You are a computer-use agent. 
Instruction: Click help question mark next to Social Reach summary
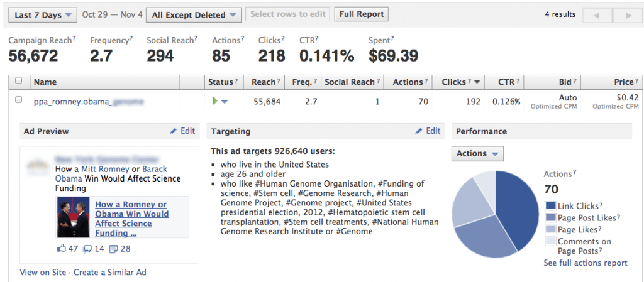click(196, 38)
